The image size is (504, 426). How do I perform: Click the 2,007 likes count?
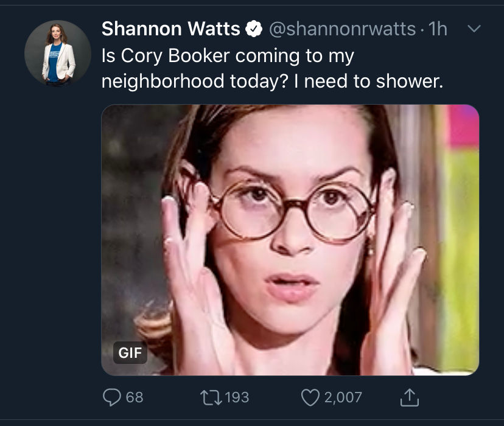343,397
